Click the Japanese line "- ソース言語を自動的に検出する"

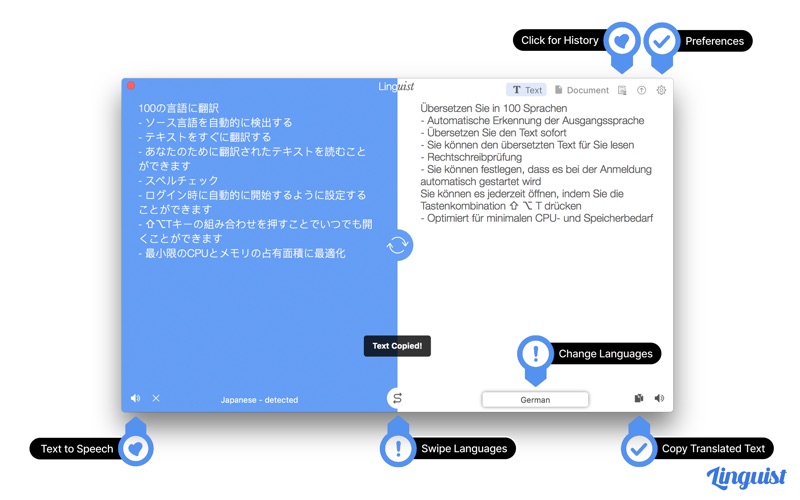point(215,122)
